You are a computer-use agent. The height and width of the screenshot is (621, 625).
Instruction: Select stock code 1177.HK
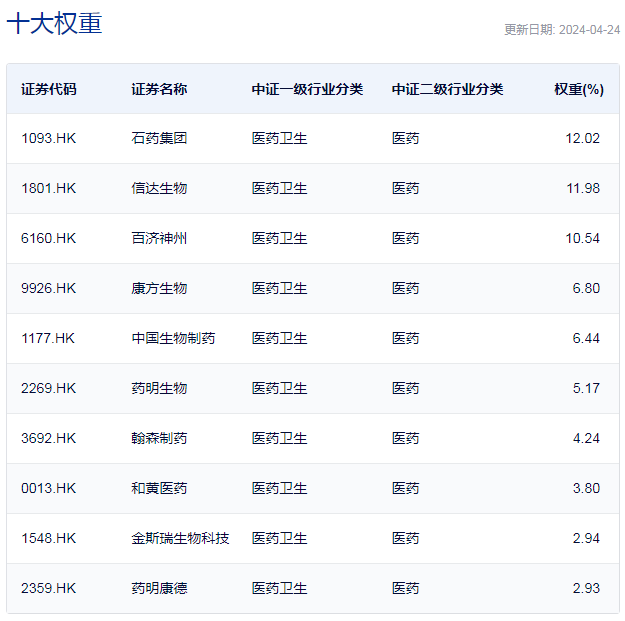[x=47, y=338]
